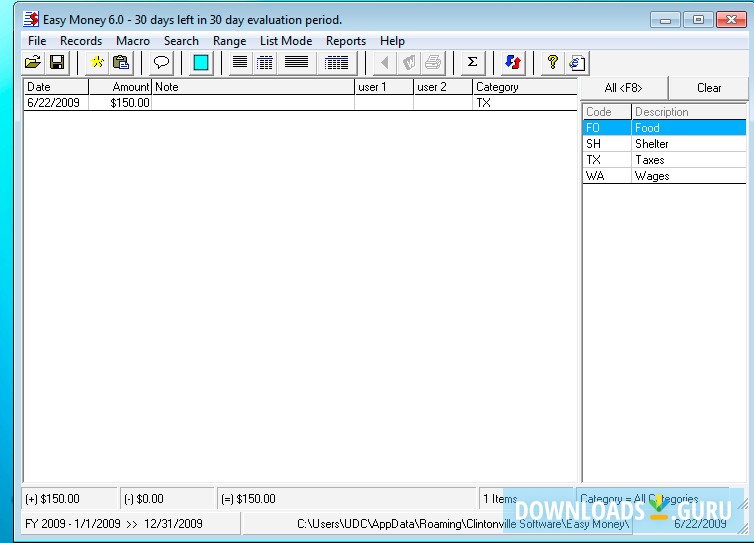Select the SH code cell

click(x=607, y=143)
